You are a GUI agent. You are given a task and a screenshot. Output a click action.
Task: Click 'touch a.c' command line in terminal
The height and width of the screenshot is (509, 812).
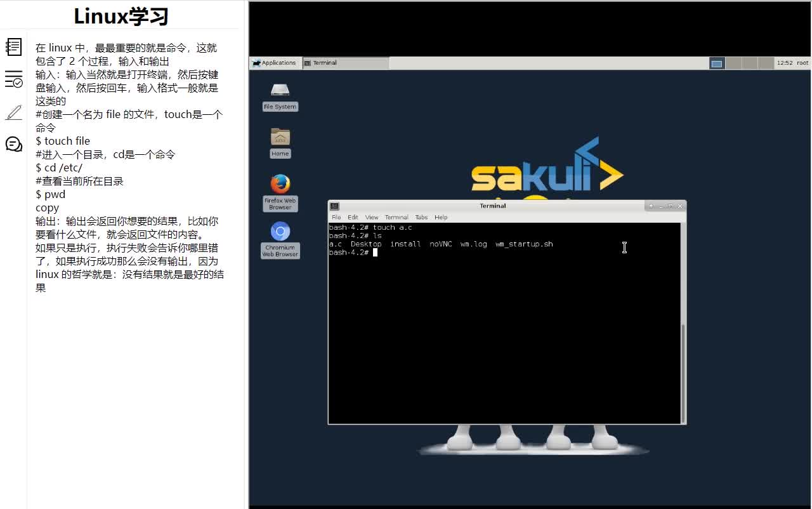click(370, 227)
